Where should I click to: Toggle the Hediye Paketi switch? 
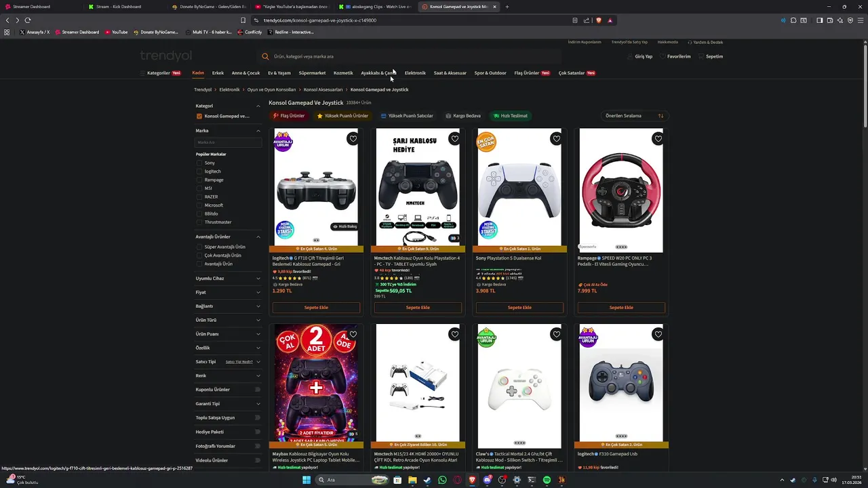258,432
